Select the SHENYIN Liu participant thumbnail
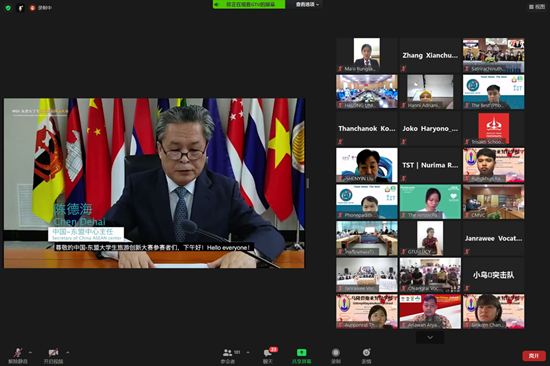 [367, 165]
